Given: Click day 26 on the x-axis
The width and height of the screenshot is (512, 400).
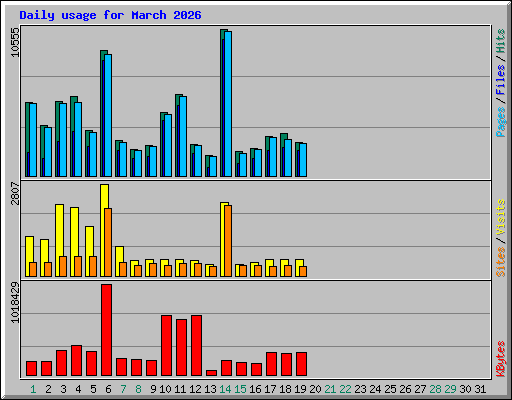Looking at the screenshot, I should click(x=405, y=389).
